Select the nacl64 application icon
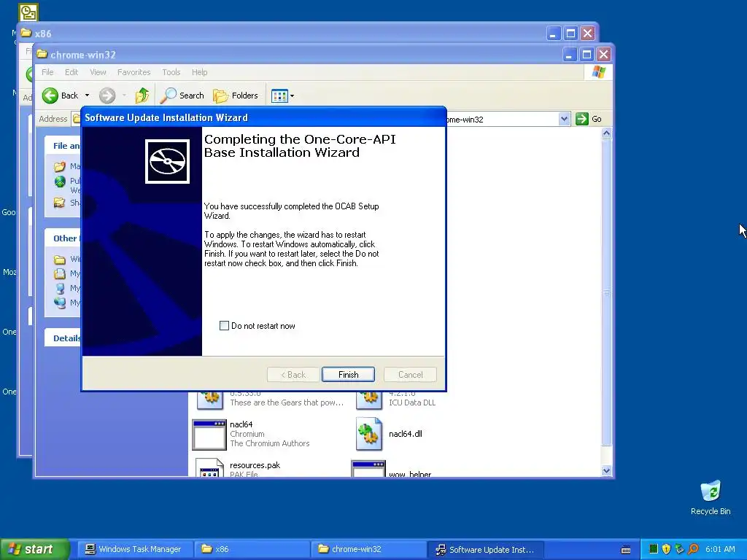 click(209, 435)
